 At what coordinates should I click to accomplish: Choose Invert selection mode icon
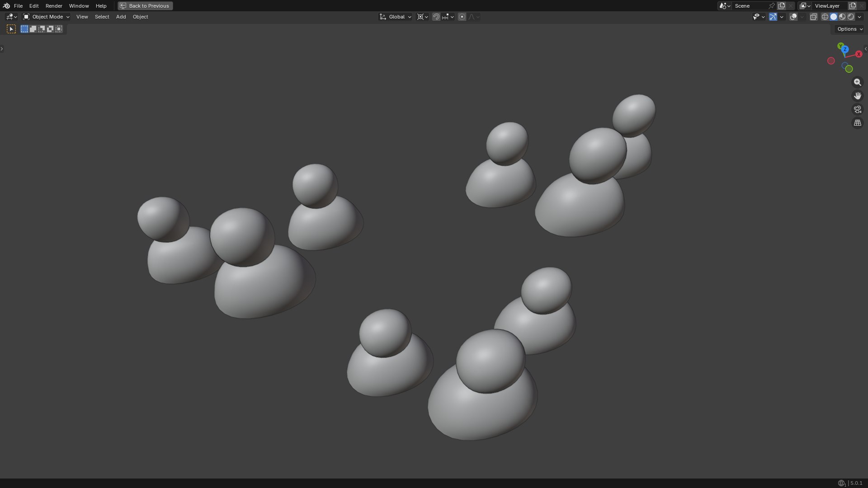tap(50, 29)
